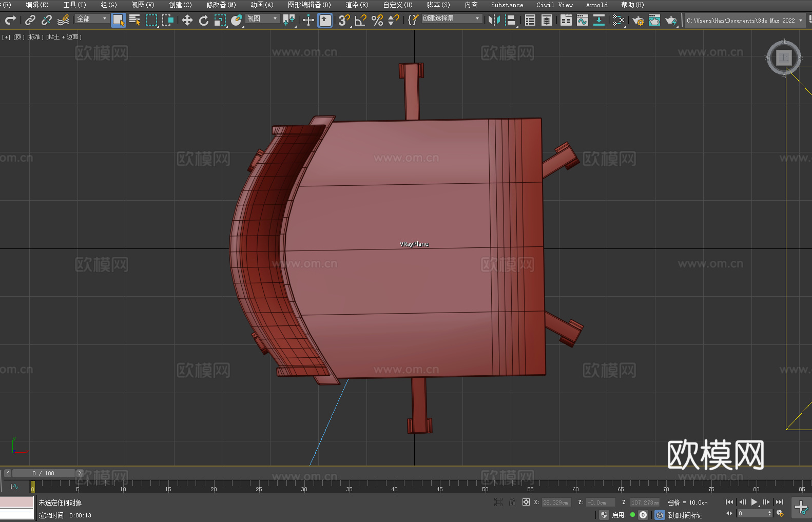Viewport: 812px width, 522px height.
Task: Go to End frame button
Action: pos(780,502)
